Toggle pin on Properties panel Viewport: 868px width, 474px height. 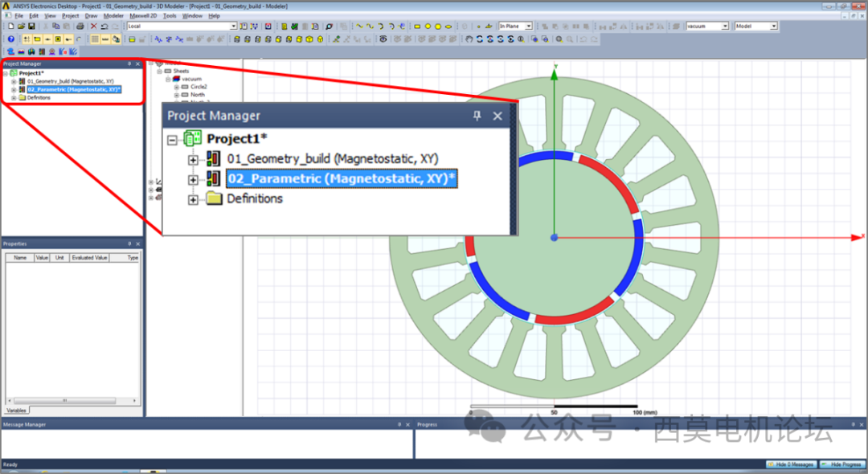[x=129, y=243]
